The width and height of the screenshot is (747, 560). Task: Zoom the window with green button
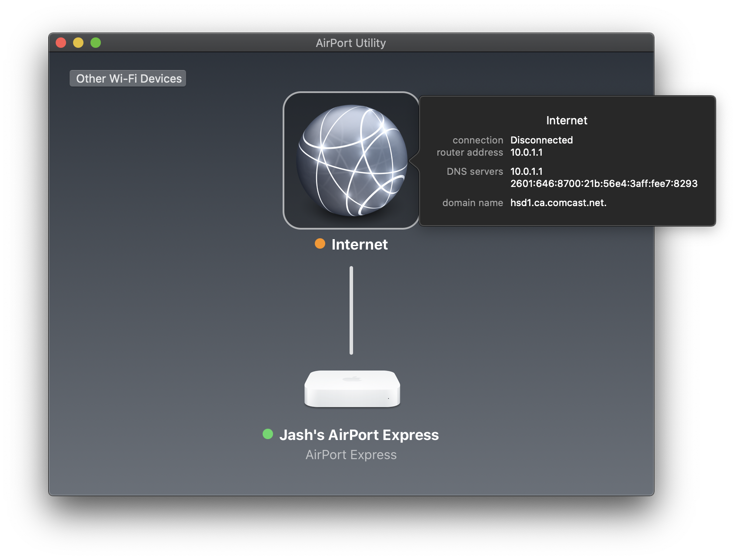click(x=96, y=43)
